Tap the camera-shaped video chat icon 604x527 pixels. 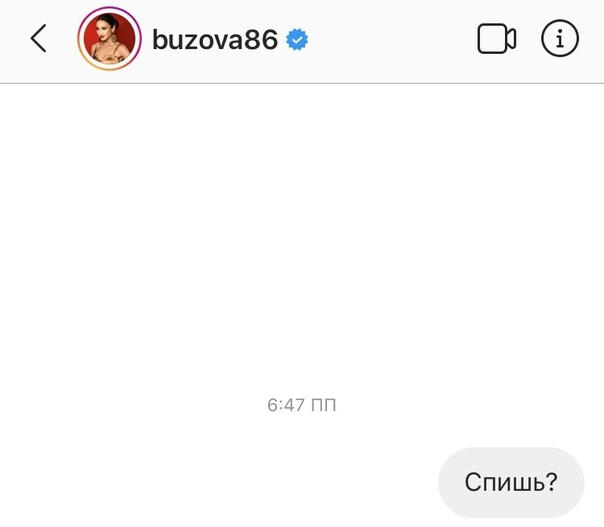(497, 39)
